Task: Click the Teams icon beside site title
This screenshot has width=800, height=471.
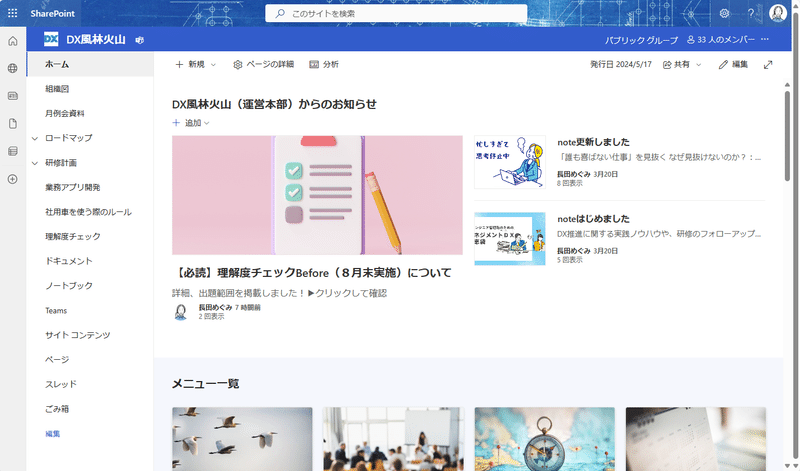Action: 139,40
